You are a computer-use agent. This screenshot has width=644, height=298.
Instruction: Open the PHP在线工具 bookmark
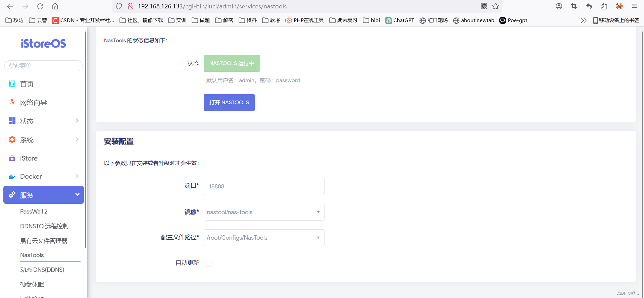click(304, 20)
